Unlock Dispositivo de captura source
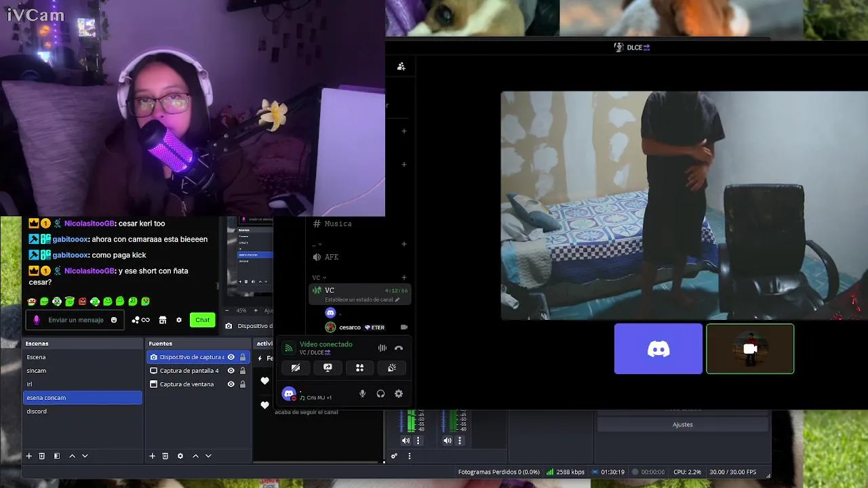Viewport: 868px width, 488px height. [x=243, y=357]
